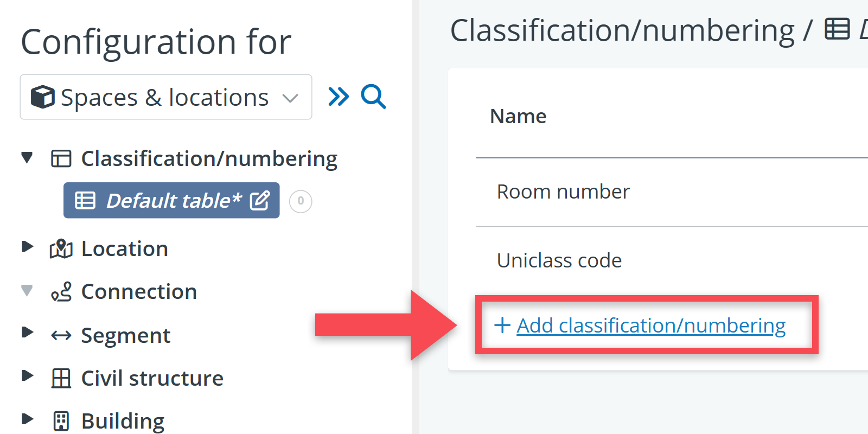Expand the Civil structure node

click(27, 375)
